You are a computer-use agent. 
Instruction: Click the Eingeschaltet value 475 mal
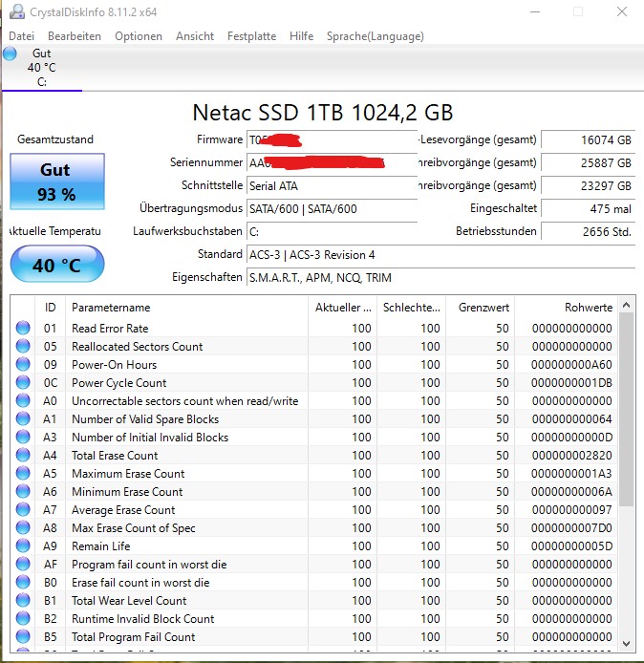tap(589, 208)
